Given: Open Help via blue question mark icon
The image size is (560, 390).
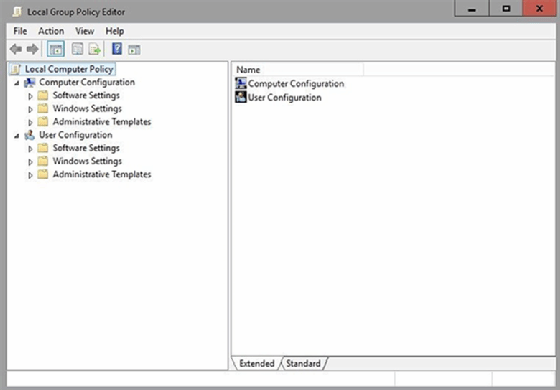Looking at the screenshot, I should click(x=117, y=49).
